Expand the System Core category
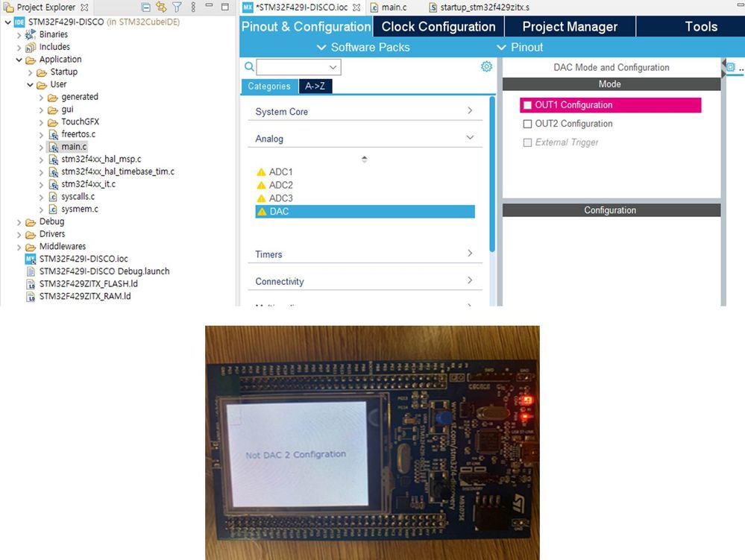Image resolution: width=745 pixels, height=560 pixels. [470, 110]
